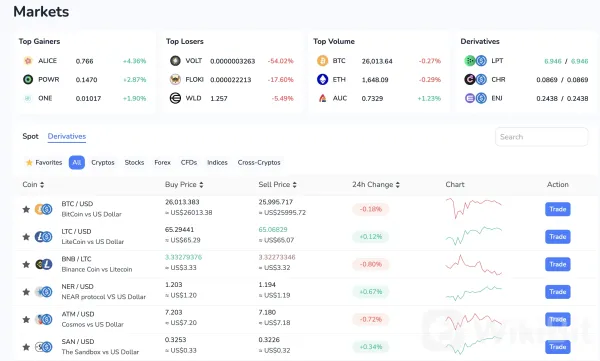Click Trade button for ATM / USD

pos(558,319)
